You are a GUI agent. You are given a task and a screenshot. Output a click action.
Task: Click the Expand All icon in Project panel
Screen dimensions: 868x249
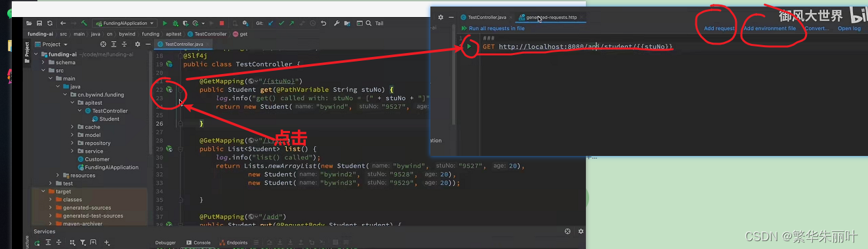coord(113,44)
